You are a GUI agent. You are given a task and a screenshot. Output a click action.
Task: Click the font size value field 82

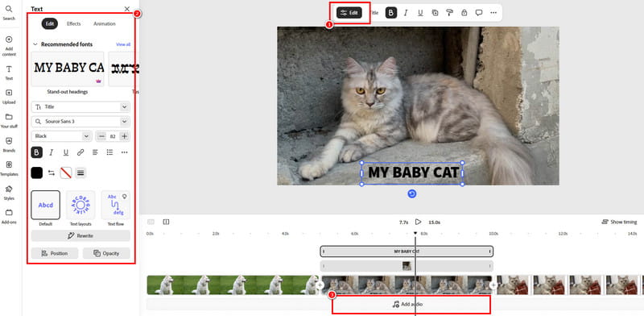click(x=113, y=136)
